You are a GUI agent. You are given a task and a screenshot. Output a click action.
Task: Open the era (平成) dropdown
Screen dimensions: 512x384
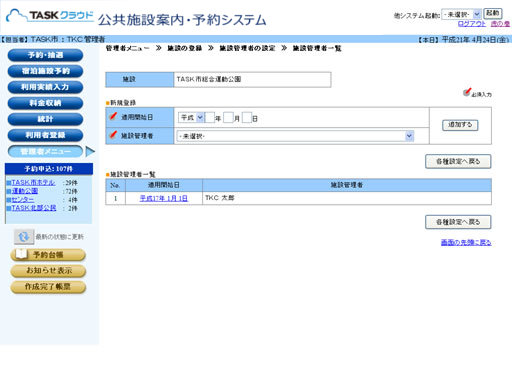[191, 118]
